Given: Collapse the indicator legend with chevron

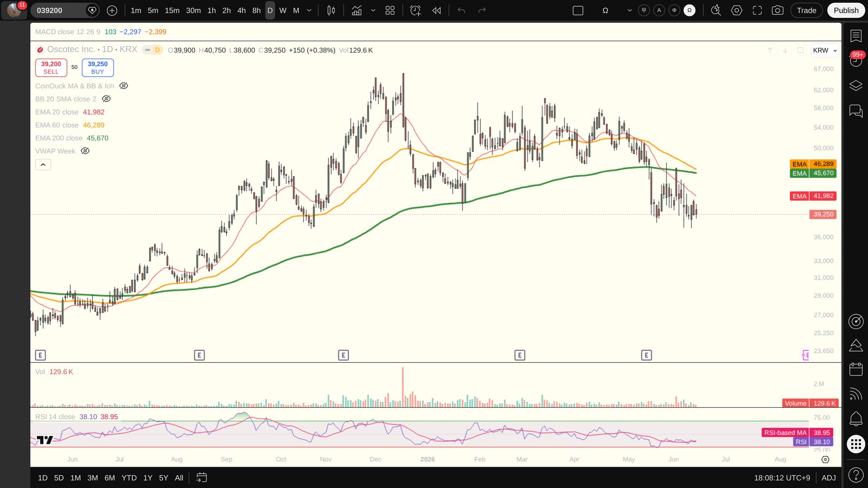Looking at the screenshot, I should pyautogui.click(x=43, y=164).
